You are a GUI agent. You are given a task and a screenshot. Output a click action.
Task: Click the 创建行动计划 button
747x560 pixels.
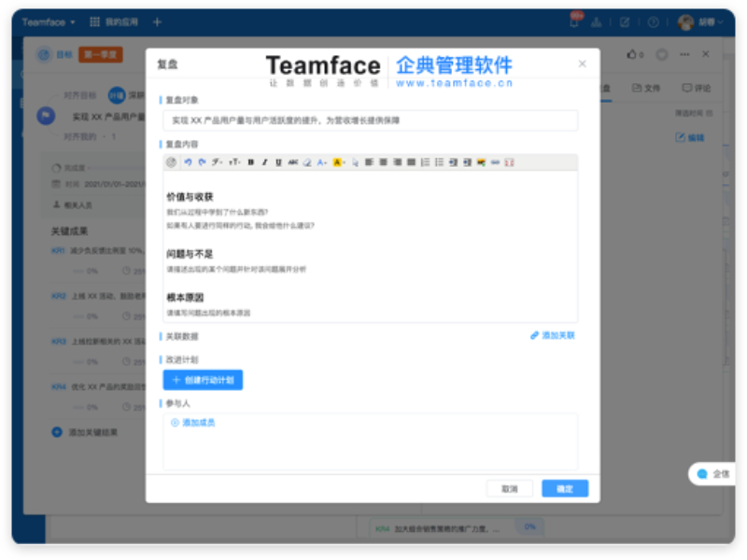pos(205,380)
